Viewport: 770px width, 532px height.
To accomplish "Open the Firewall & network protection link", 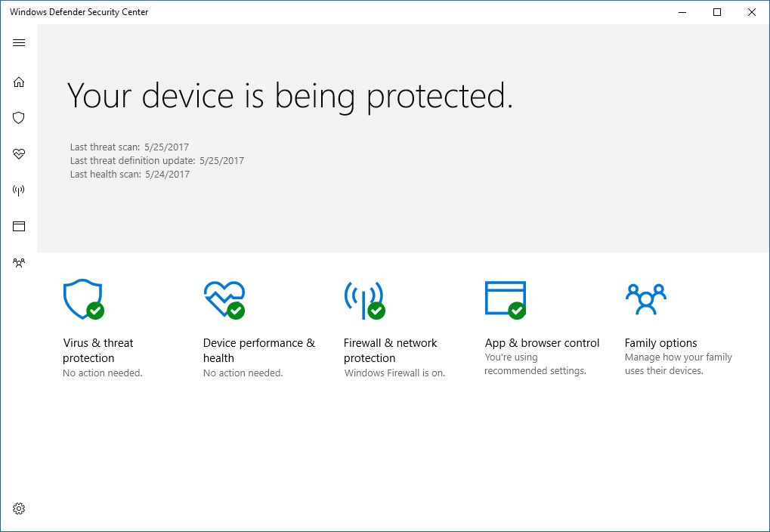I will pos(390,351).
